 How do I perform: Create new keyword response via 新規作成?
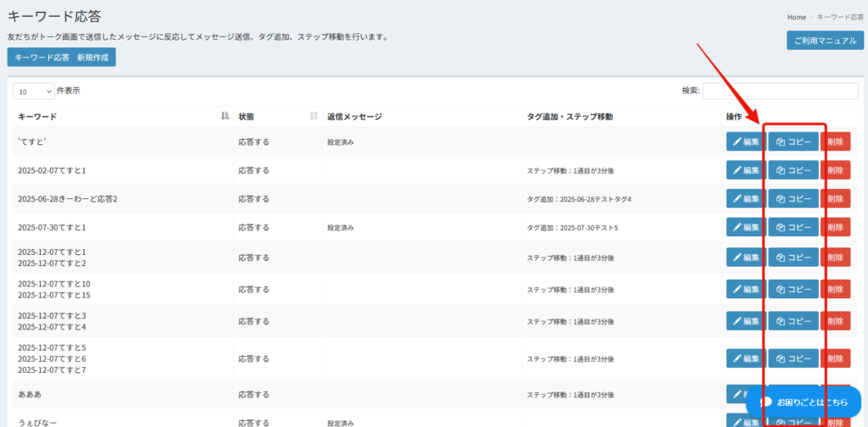click(x=61, y=57)
